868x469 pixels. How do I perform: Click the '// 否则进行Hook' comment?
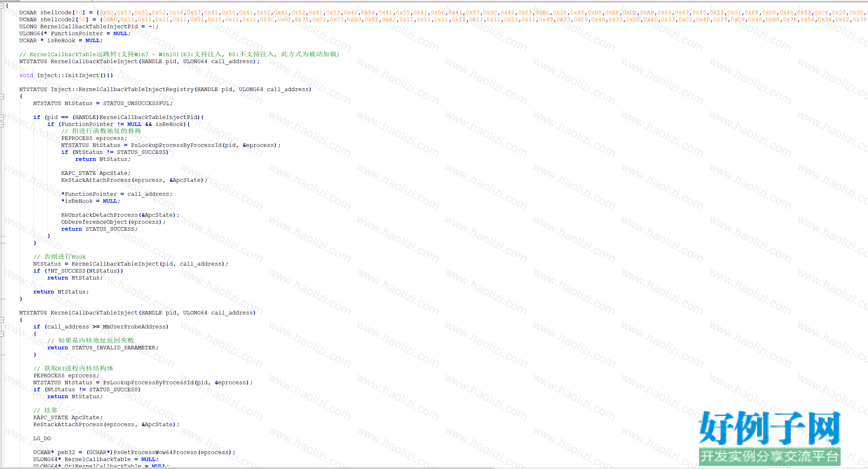[59, 257]
